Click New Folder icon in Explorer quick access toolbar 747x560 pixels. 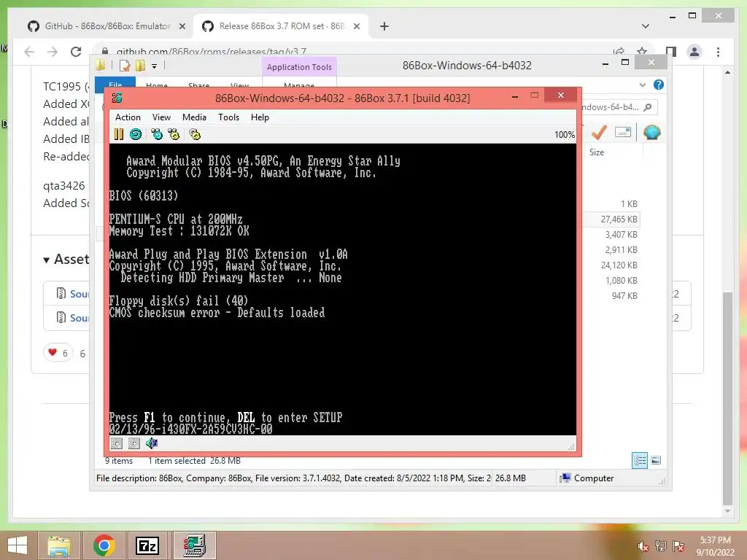tap(140, 65)
